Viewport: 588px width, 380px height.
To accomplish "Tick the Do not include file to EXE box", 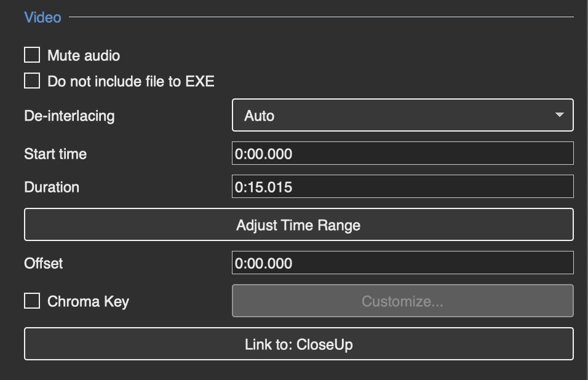I will pyautogui.click(x=32, y=81).
